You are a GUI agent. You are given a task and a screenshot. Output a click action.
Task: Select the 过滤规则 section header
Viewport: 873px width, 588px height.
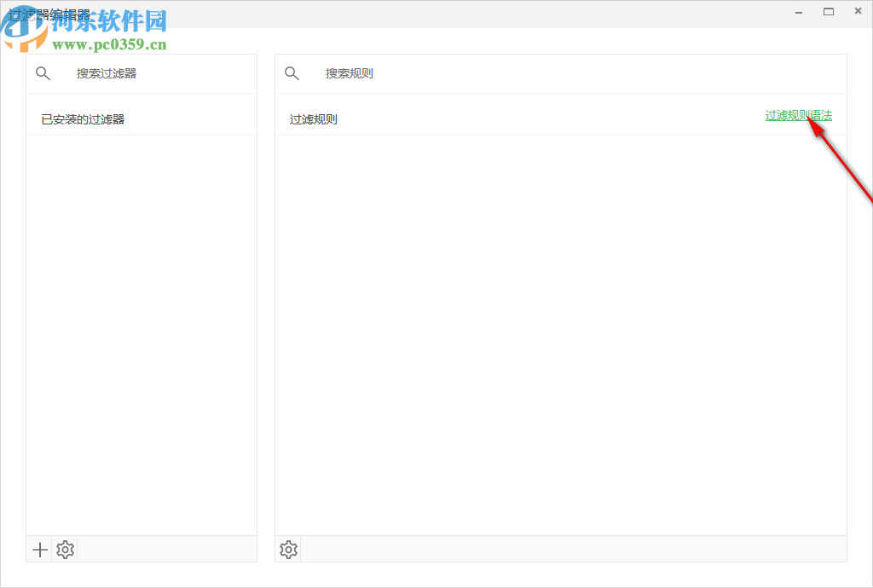pyautogui.click(x=313, y=118)
